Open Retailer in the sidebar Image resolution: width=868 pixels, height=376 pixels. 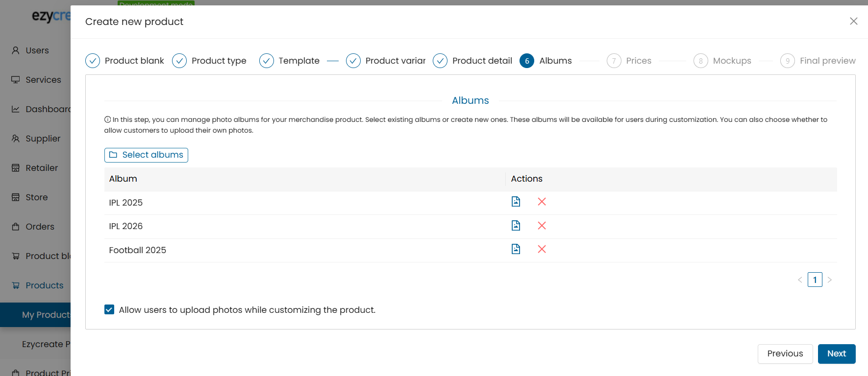coord(42,168)
